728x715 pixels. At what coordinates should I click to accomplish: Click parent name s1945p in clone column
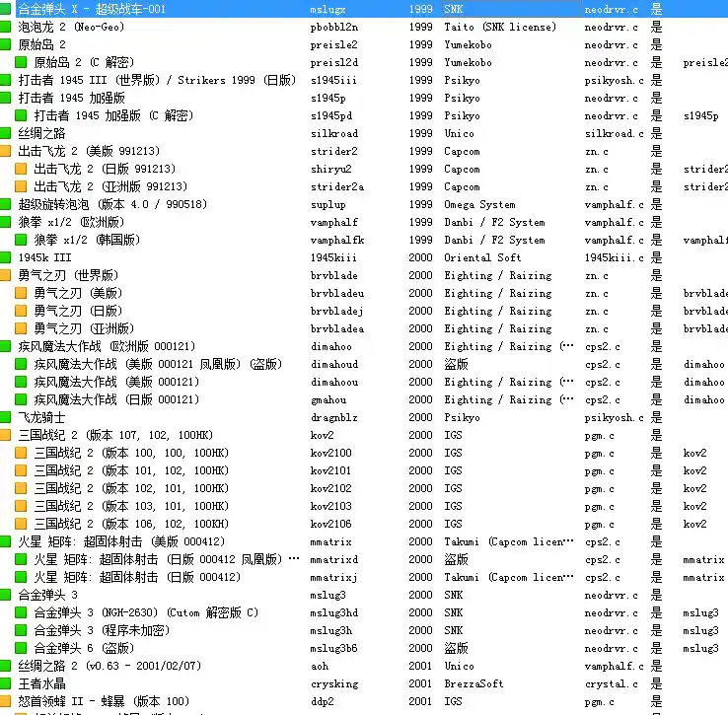coord(701,116)
